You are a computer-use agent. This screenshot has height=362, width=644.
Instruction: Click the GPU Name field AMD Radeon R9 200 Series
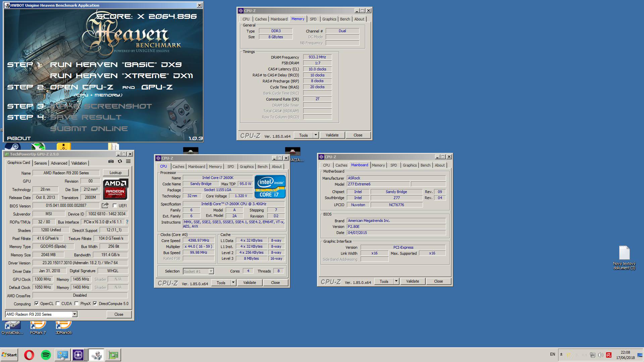[66, 173]
